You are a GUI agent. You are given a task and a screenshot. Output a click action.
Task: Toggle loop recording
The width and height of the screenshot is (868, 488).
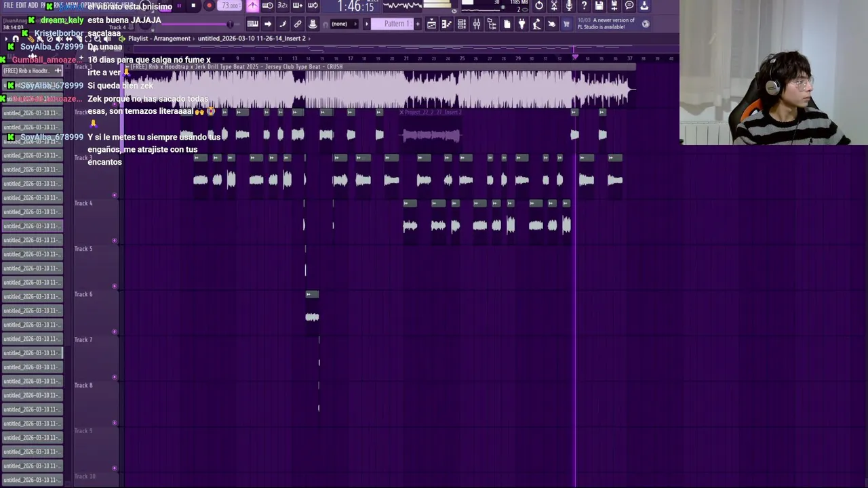pyautogui.click(x=313, y=5)
